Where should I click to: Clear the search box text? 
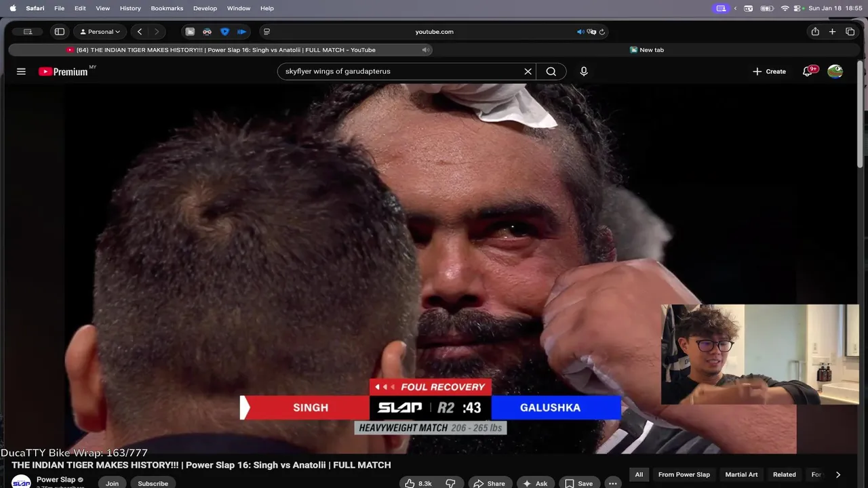(x=528, y=71)
